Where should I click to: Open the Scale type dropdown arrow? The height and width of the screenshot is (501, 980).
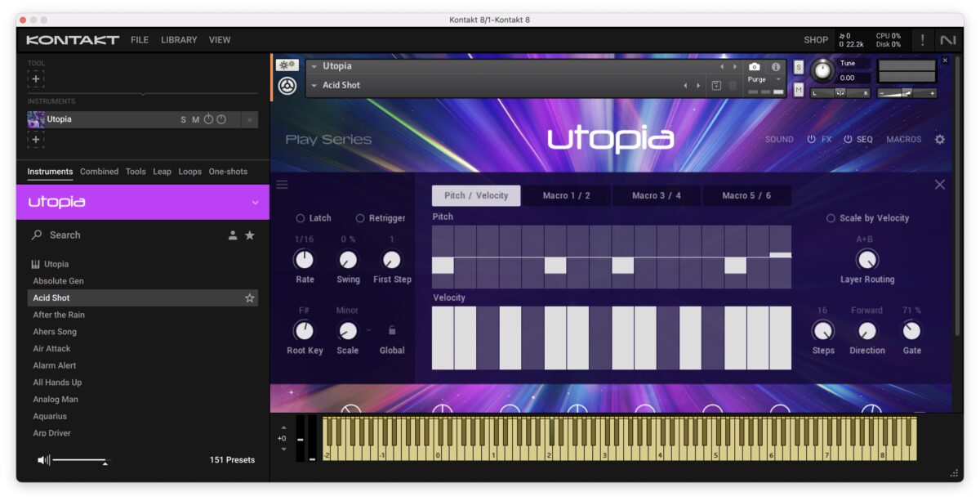tap(368, 330)
